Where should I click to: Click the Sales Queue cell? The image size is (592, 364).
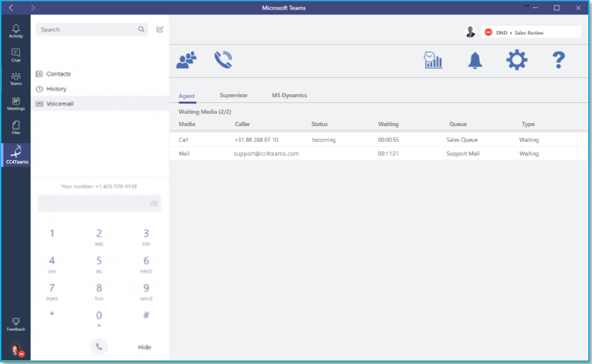462,140
